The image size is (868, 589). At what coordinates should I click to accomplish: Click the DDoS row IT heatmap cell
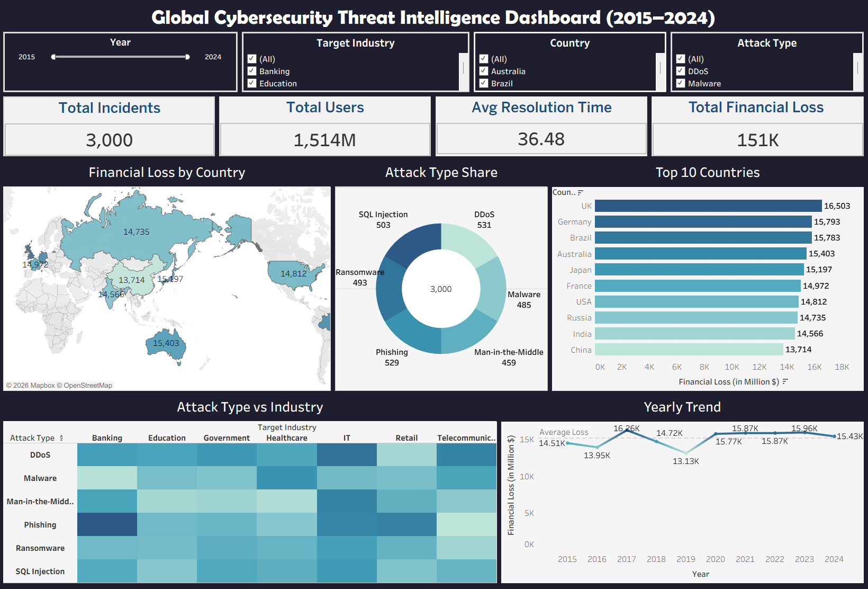point(347,454)
